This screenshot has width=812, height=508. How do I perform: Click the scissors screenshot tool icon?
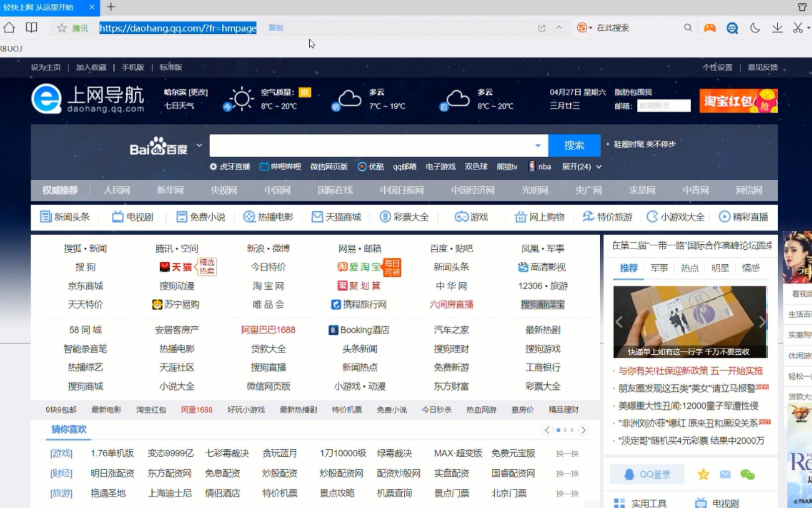click(798, 28)
